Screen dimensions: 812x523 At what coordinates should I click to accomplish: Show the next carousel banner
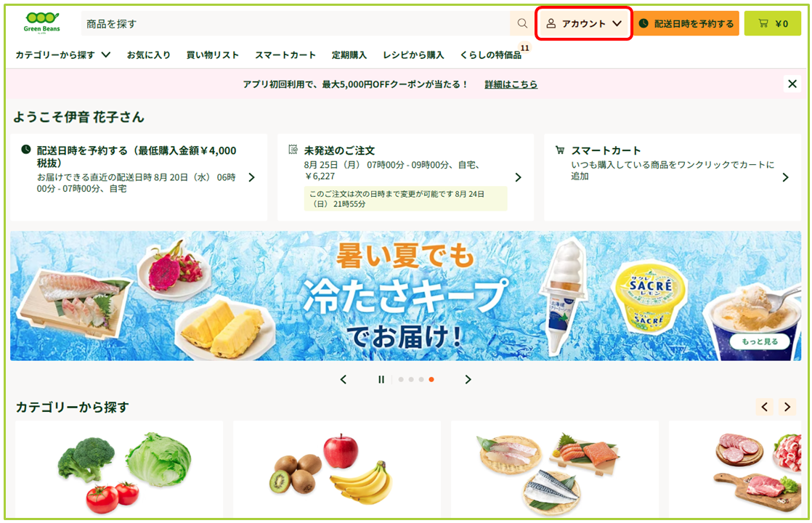[x=468, y=380]
